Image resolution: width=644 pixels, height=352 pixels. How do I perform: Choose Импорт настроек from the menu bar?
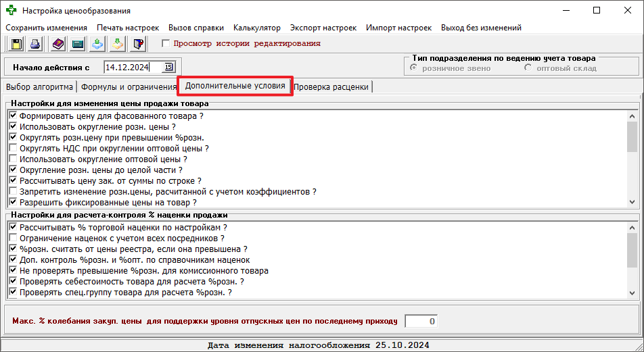pos(399,28)
